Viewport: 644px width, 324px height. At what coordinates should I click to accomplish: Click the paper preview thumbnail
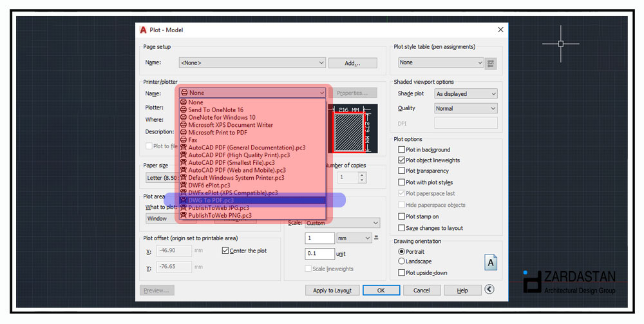[x=352, y=129]
